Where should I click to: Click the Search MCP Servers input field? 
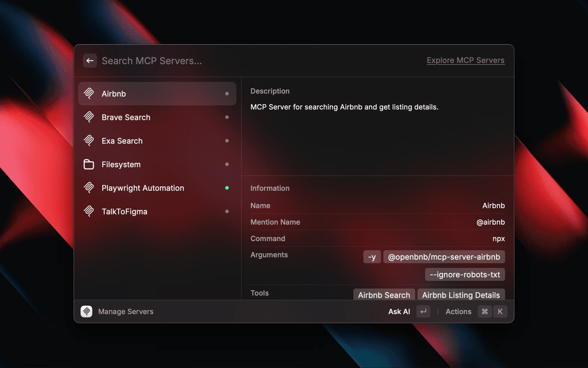coord(152,61)
